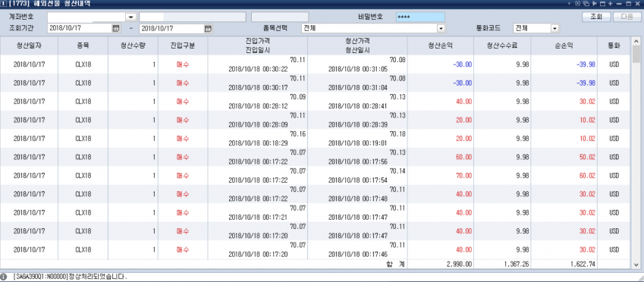Expand the 통화코드 dropdown

555,29
